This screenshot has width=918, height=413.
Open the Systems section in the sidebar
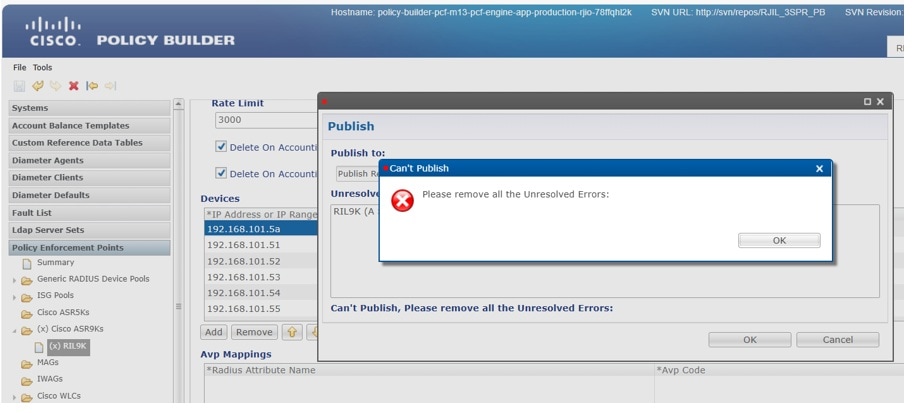(90, 108)
